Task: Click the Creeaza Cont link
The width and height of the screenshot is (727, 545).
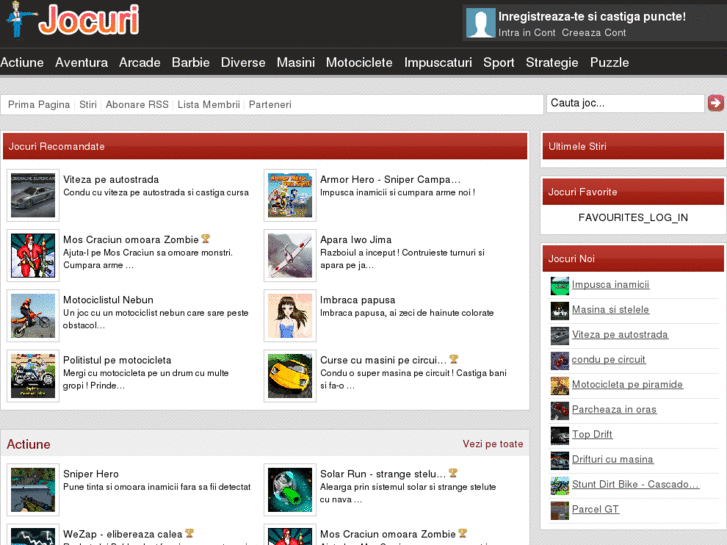Action: point(593,32)
